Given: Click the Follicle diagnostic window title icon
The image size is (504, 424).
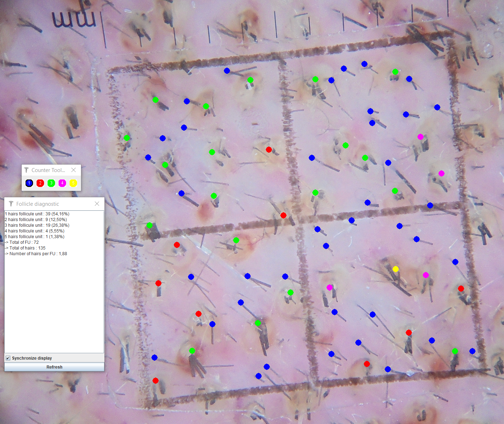Looking at the screenshot, I should [x=11, y=204].
